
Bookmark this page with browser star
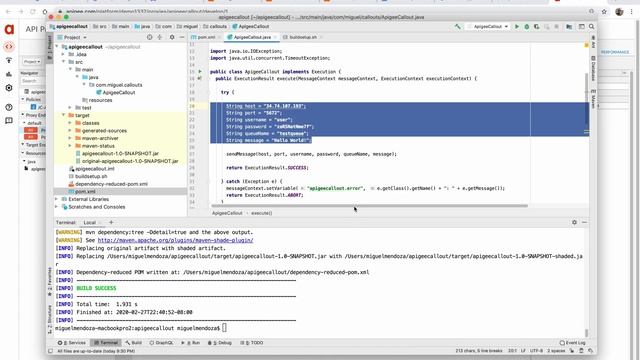pos(604,12)
